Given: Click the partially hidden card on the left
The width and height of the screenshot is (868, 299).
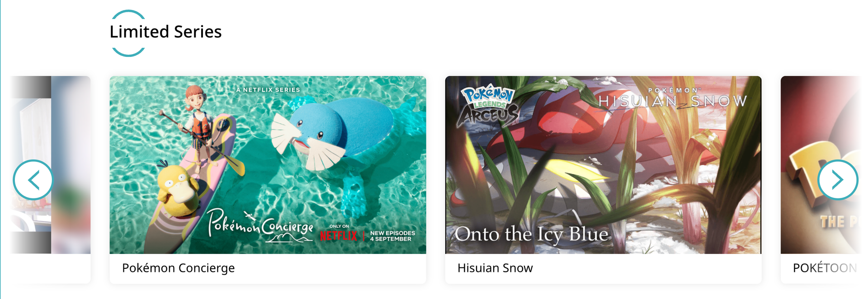Looking at the screenshot, I should pyautogui.click(x=51, y=179).
